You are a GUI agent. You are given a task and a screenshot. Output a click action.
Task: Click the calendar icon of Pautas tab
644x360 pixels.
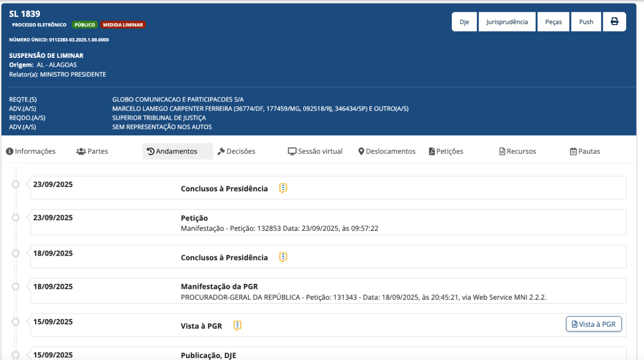point(573,151)
